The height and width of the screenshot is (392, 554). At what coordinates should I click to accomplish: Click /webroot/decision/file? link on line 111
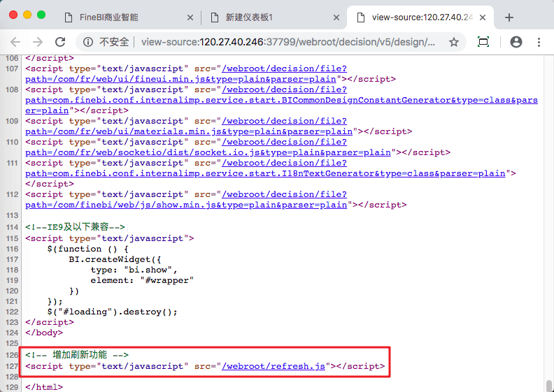pos(285,163)
